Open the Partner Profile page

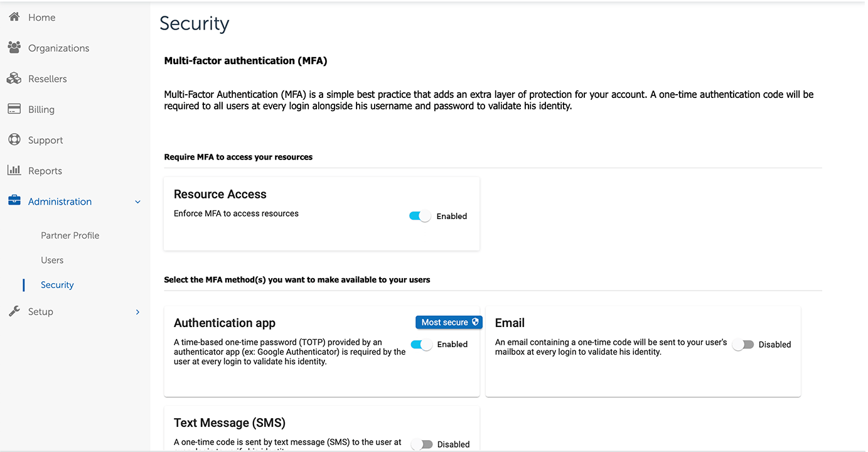click(x=70, y=235)
